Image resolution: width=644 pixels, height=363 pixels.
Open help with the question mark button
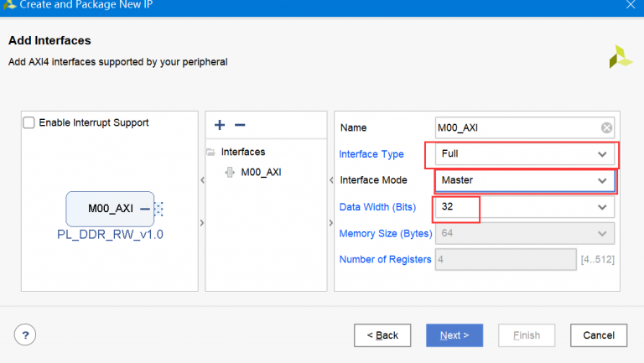(x=25, y=335)
